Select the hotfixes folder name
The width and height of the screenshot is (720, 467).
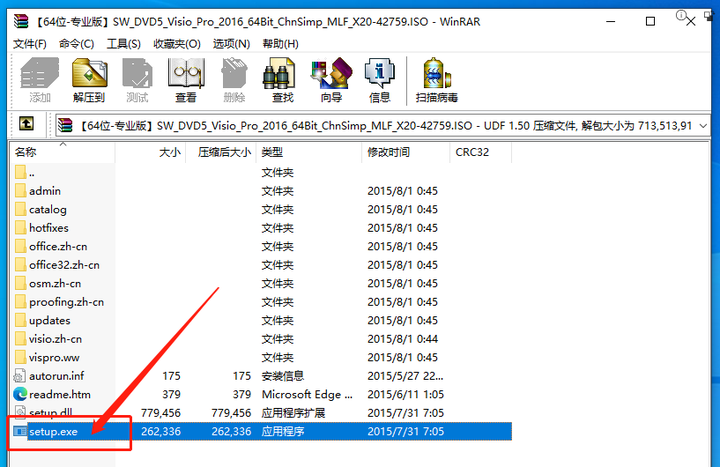tap(49, 228)
